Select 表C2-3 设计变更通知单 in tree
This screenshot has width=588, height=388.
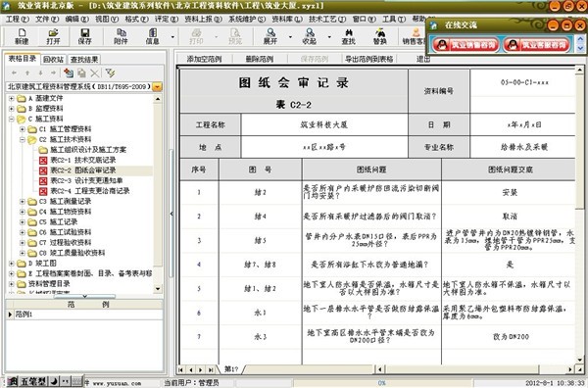click(86, 180)
